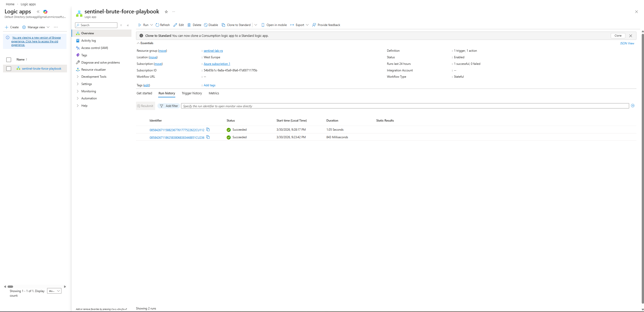
Task: Open Copilot icon beside Logic apps
Action: 45,12
